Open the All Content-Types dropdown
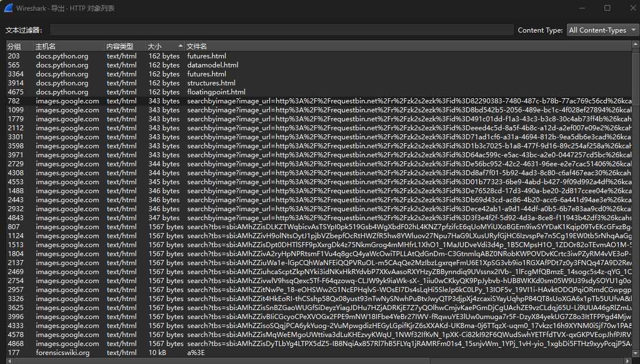The image size is (640, 364). click(x=602, y=30)
